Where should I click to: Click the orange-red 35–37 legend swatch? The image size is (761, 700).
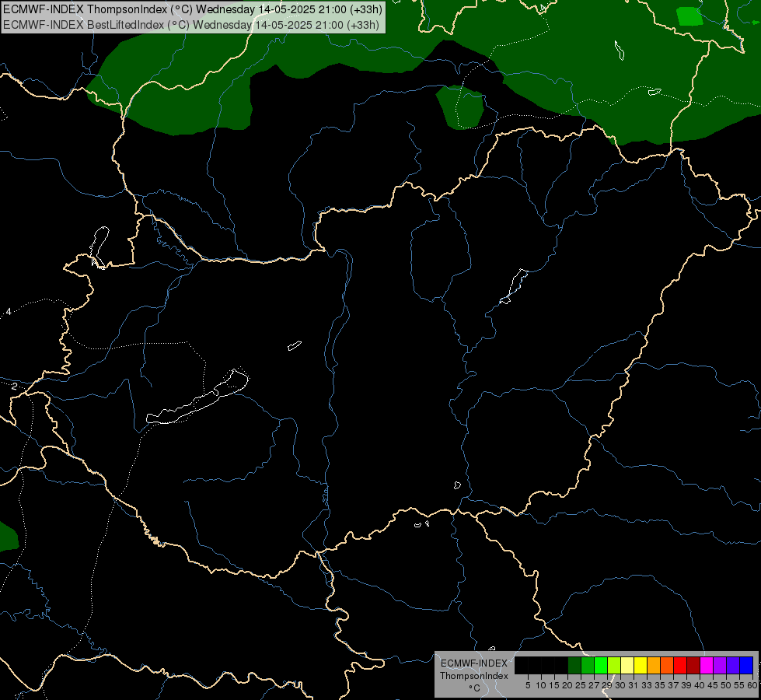(x=667, y=666)
